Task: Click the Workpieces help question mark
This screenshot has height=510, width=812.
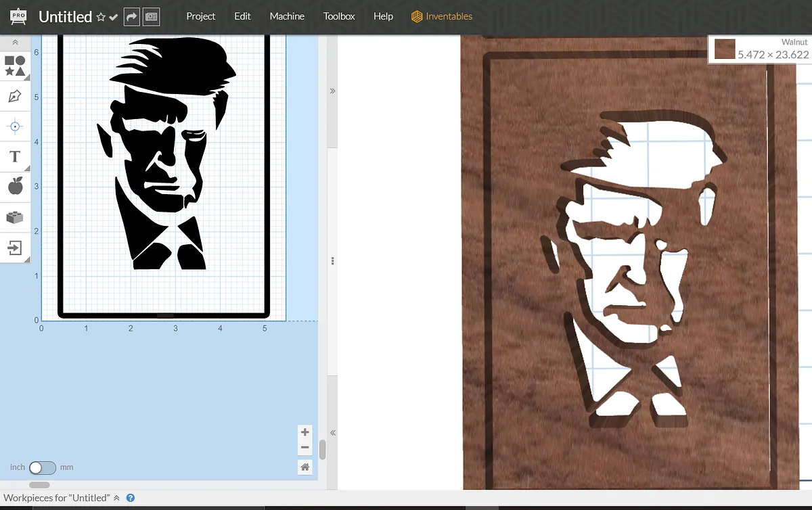Action: (131, 498)
